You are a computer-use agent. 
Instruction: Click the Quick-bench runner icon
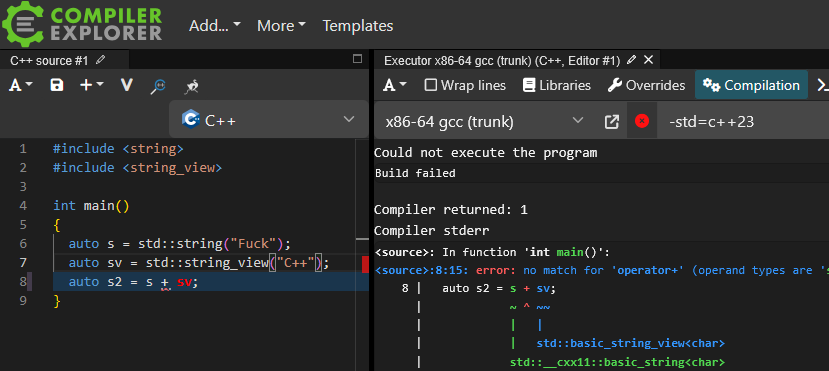(x=191, y=86)
